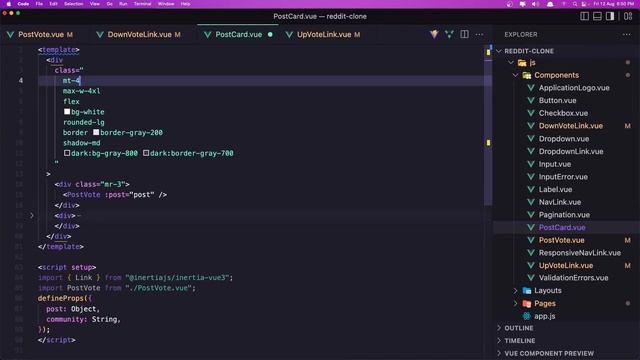Toggle primary sidebar layout icon in title bar
640x360 pixels.
(584, 16)
